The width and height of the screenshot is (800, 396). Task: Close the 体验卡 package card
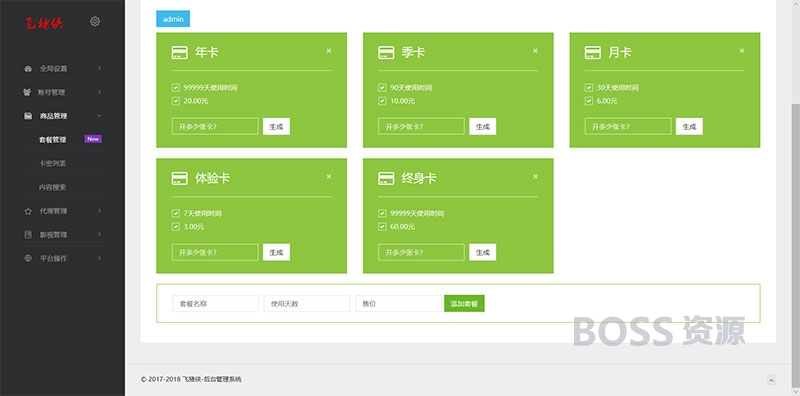(329, 176)
